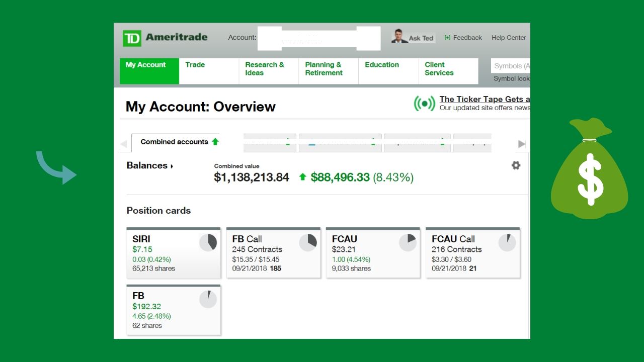Image resolution: width=644 pixels, height=362 pixels.
Task: Click the Position cards heading
Action: tap(158, 211)
